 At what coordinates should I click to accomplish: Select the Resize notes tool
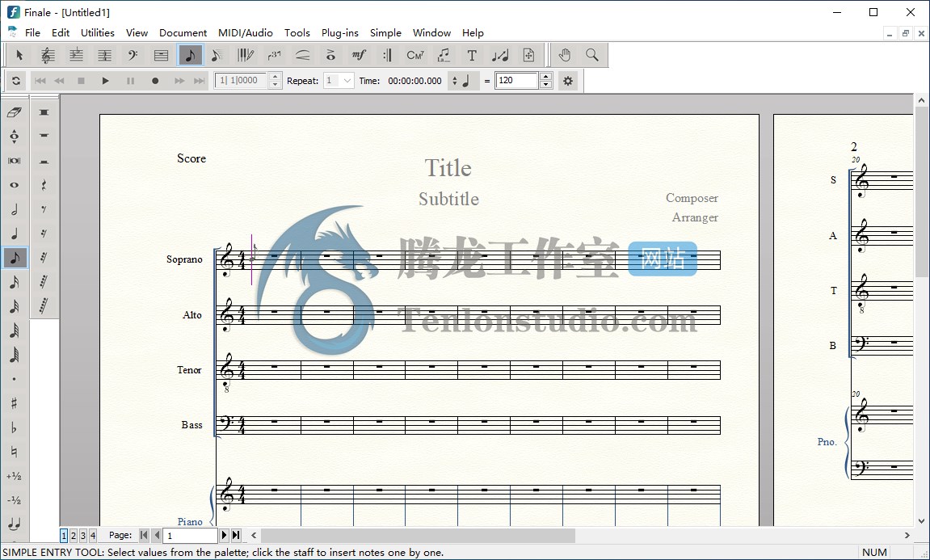[x=500, y=55]
